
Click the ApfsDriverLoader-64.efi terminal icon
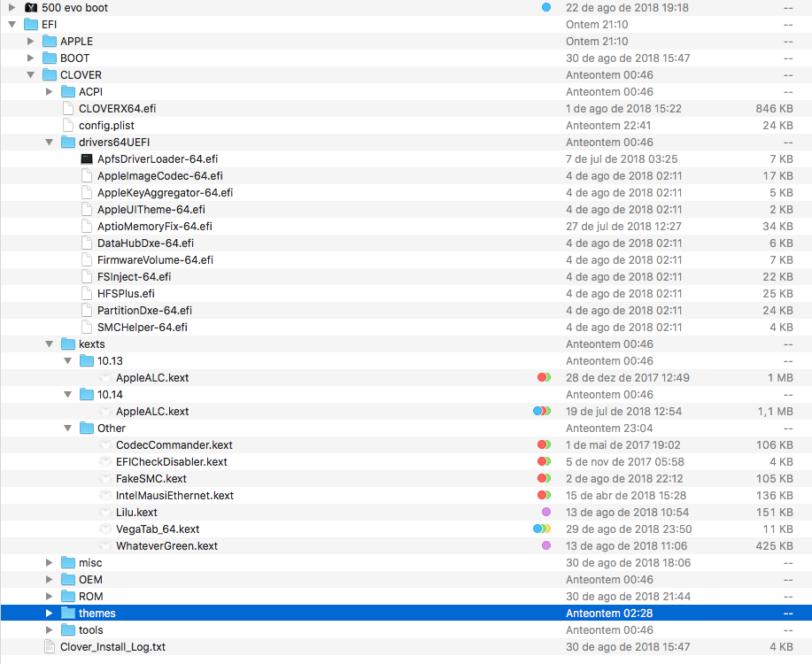tap(87, 159)
